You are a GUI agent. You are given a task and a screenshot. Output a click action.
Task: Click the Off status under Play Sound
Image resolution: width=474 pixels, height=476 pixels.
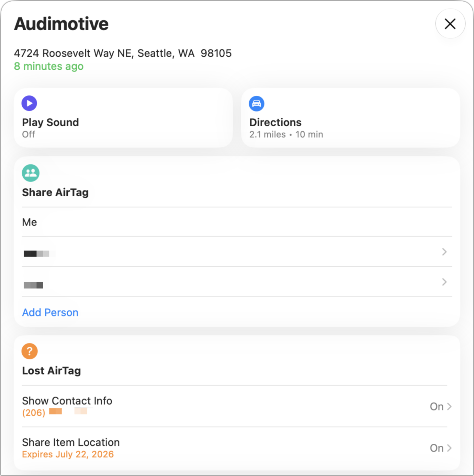point(29,134)
